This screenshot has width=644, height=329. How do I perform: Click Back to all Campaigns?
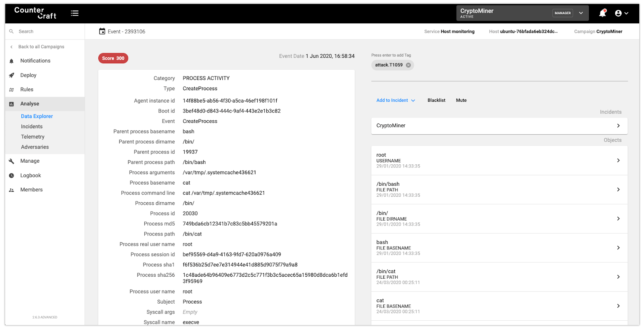coord(41,47)
